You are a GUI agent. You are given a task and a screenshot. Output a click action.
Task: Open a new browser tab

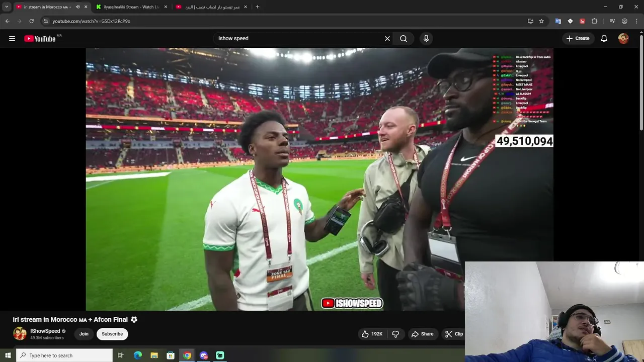pyautogui.click(x=258, y=7)
